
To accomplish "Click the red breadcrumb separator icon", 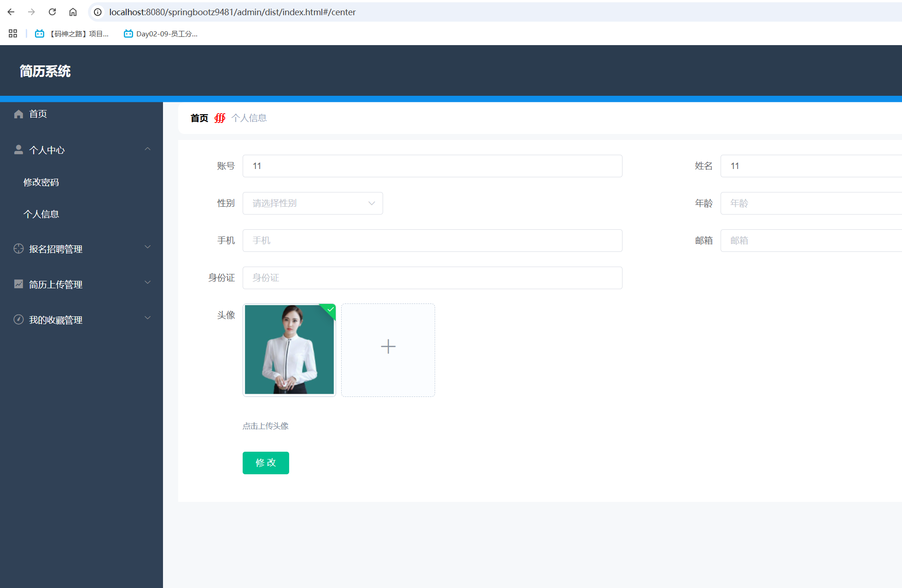I will 220,118.
